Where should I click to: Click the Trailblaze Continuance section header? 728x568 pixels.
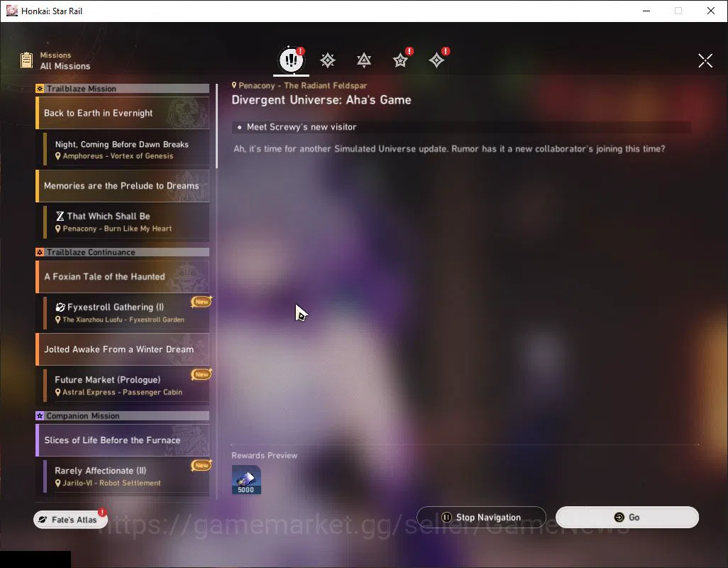click(123, 252)
